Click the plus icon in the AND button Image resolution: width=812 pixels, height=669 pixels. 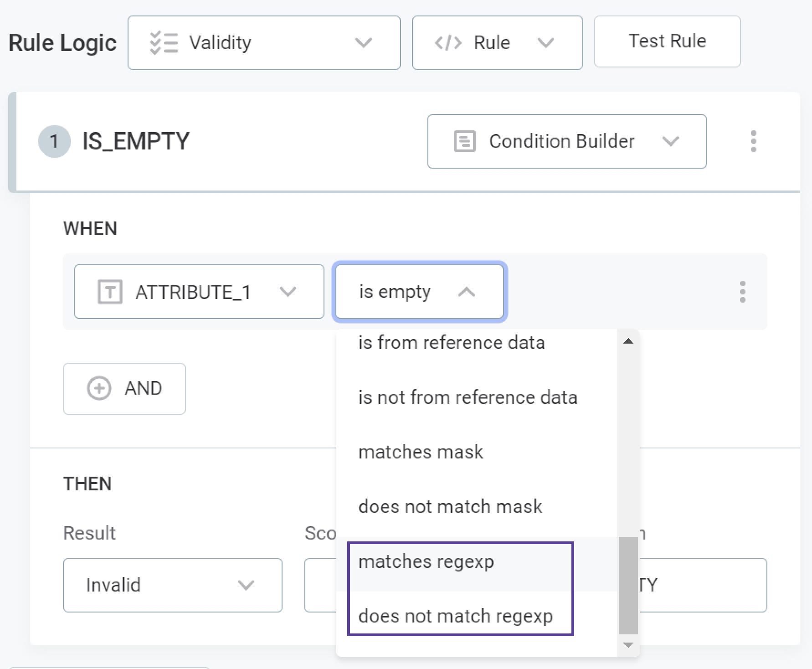99,388
